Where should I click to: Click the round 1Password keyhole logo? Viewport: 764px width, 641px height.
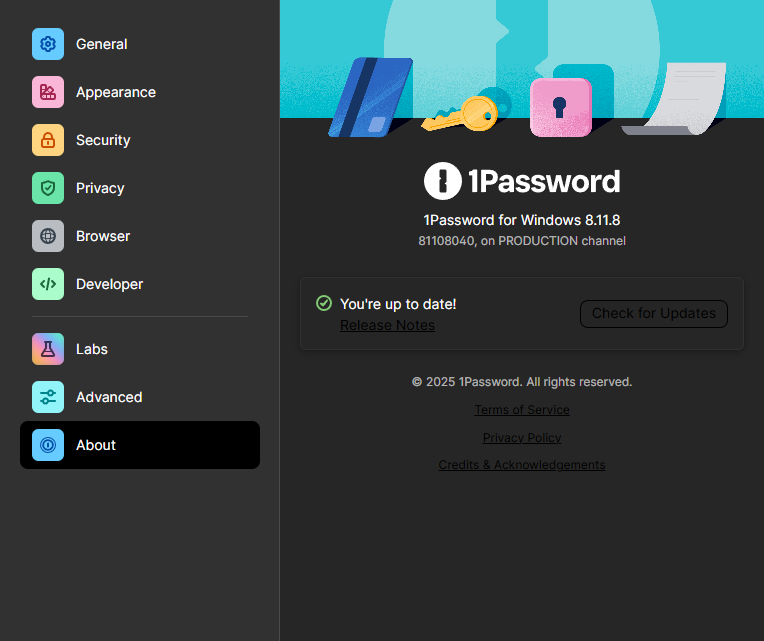point(442,181)
